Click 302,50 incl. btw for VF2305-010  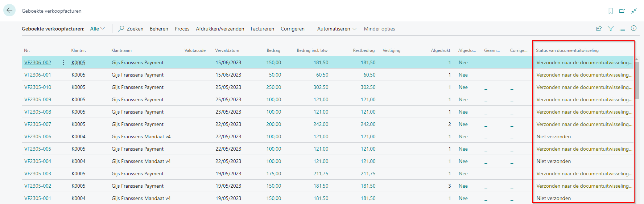coord(321,87)
